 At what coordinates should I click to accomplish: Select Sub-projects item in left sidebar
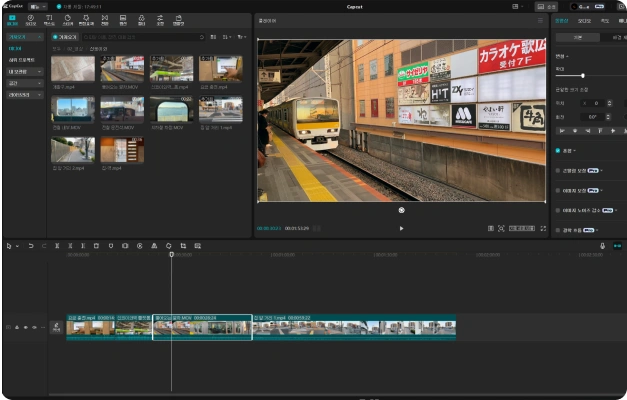coord(22,60)
